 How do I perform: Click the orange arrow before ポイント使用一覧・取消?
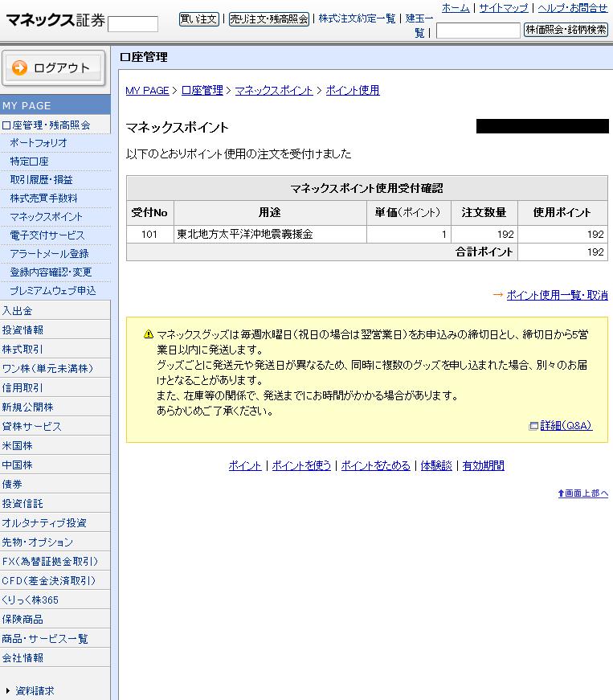tap(498, 295)
